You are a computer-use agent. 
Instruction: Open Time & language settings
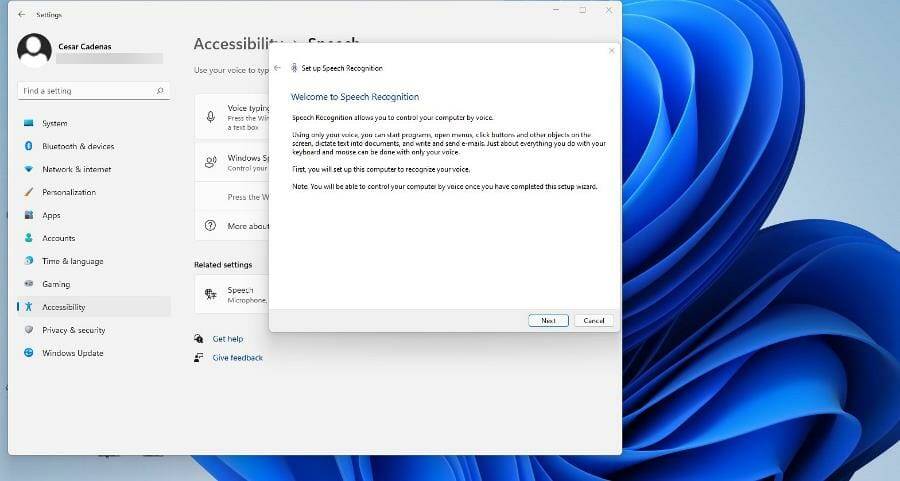point(94,261)
